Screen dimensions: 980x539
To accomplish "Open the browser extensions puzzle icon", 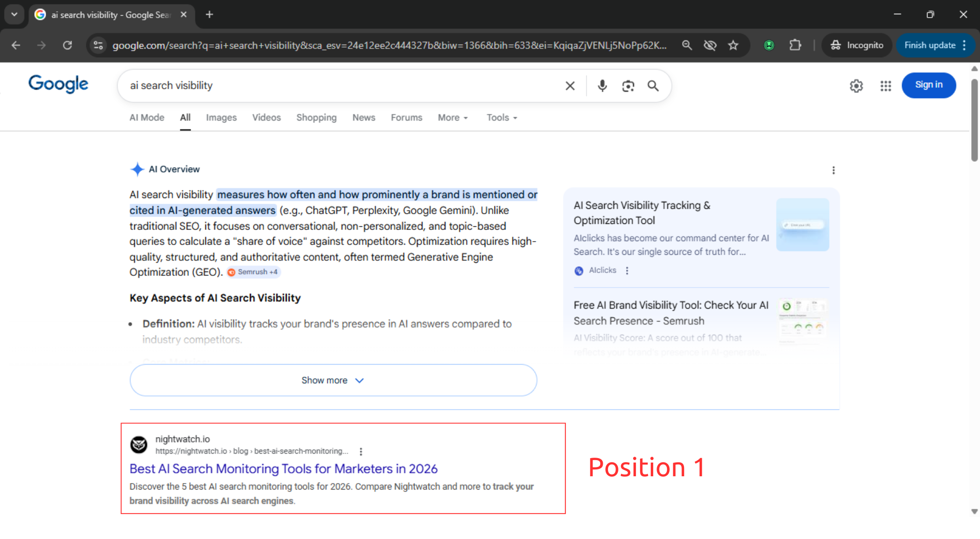I will click(795, 45).
